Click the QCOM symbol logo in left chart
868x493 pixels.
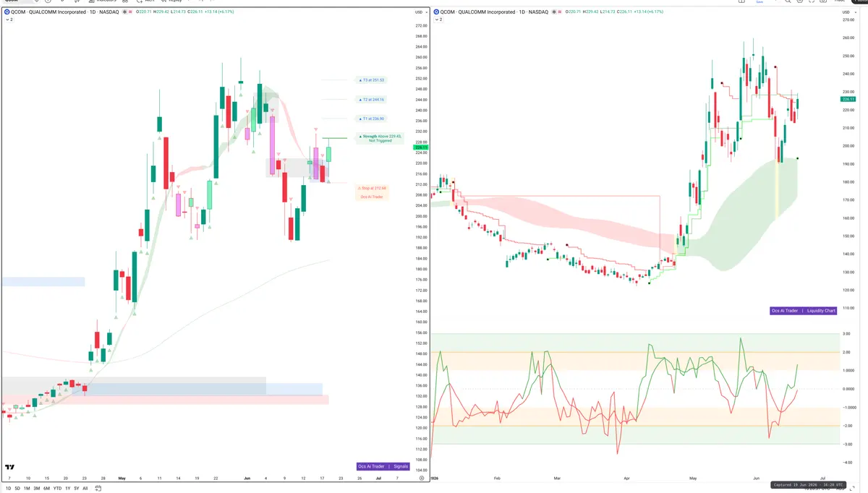(7, 12)
